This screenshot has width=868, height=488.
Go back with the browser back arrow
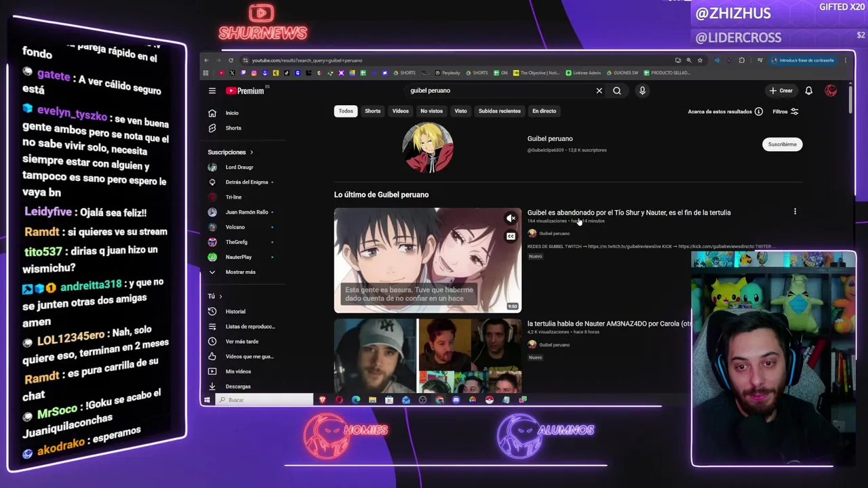[207, 60]
